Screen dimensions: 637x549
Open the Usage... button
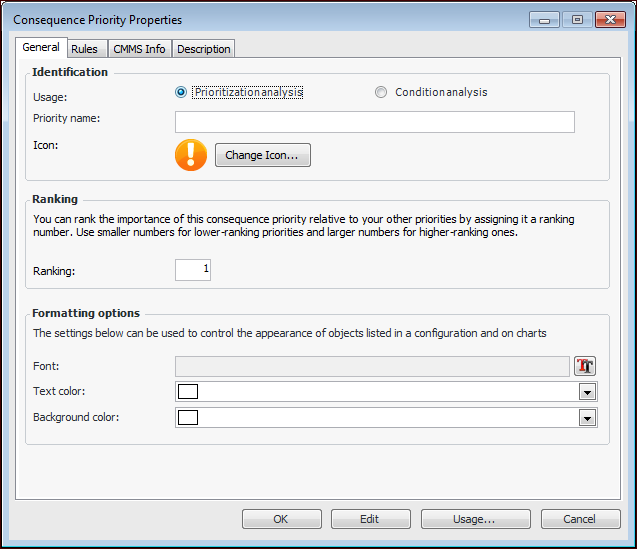pyautogui.click(x=475, y=519)
